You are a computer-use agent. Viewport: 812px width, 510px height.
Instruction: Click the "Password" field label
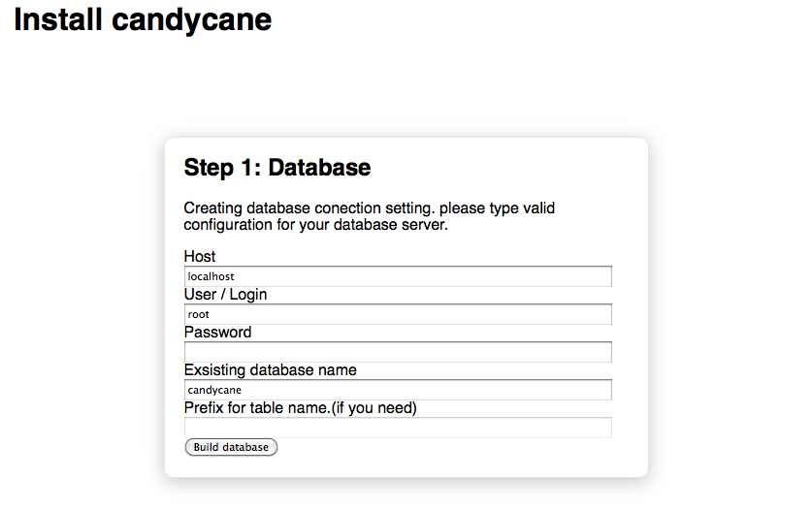point(217,333)
